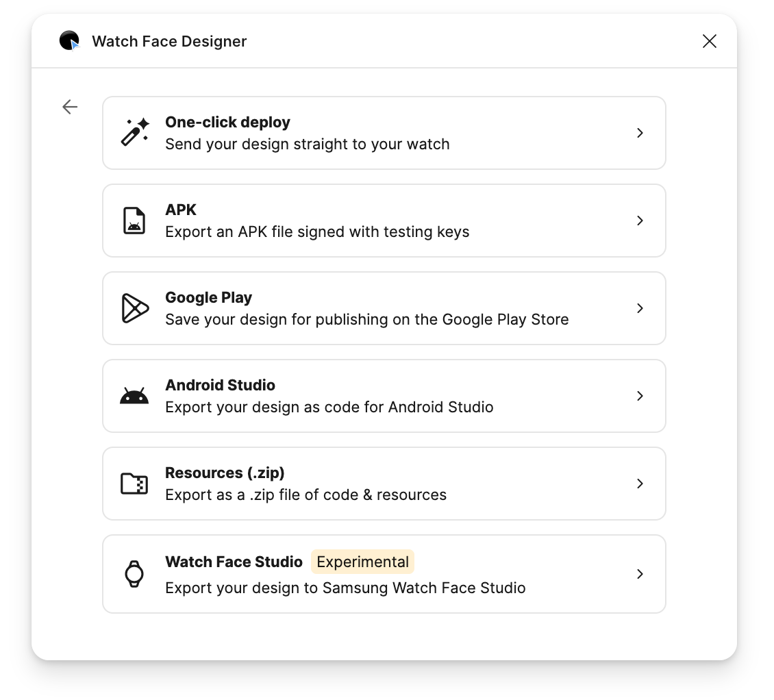
Task: Open the APK export chevron
Action: [x=640, y=220]
